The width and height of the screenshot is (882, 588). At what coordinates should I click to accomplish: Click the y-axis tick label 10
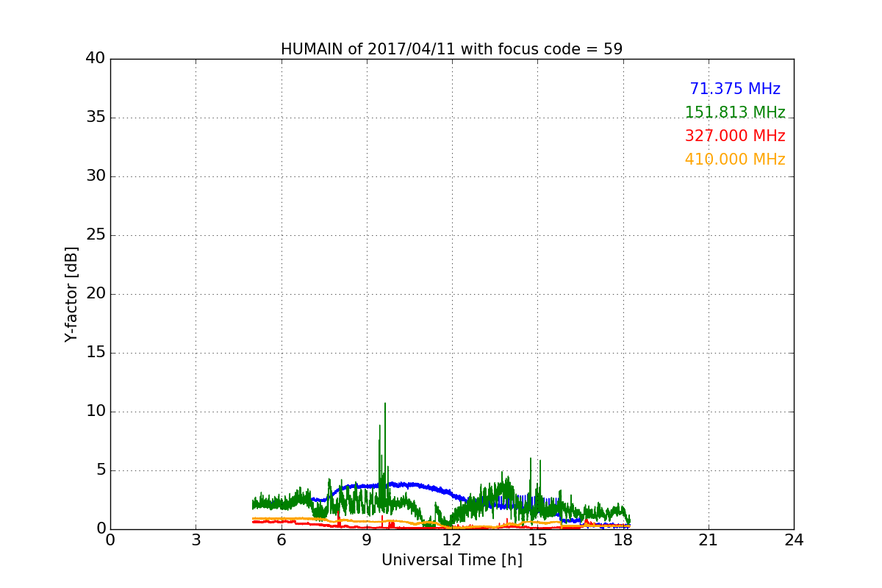[96, 412]
